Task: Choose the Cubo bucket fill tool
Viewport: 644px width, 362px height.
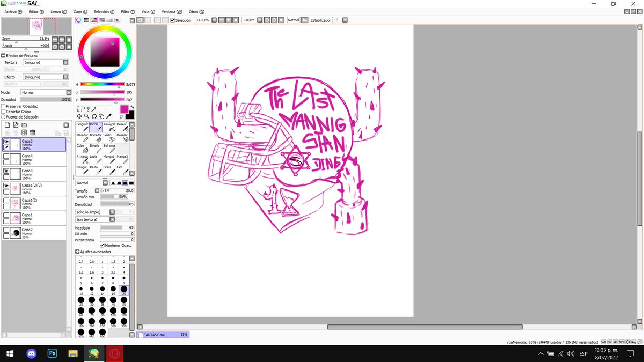Action: tap(82, 149)
